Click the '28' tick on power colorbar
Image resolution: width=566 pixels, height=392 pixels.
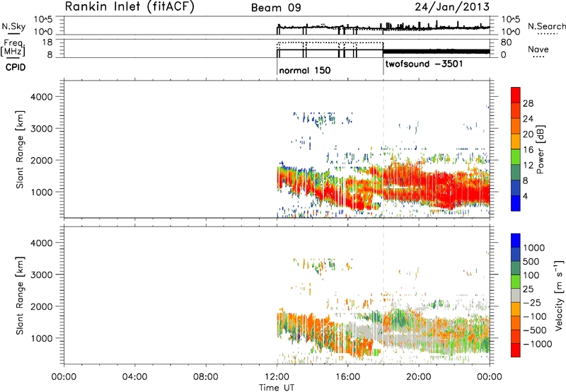[528, 103]
